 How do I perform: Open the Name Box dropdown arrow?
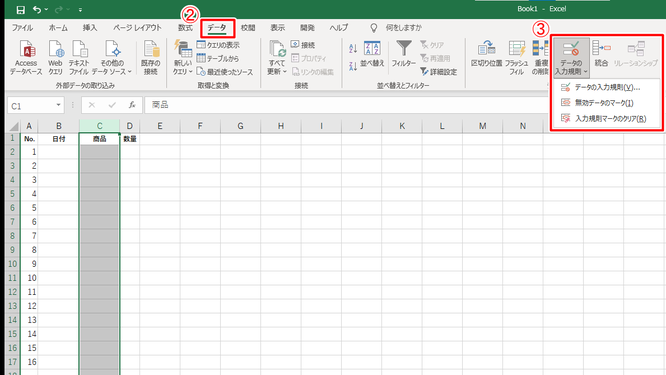(59, 105)
